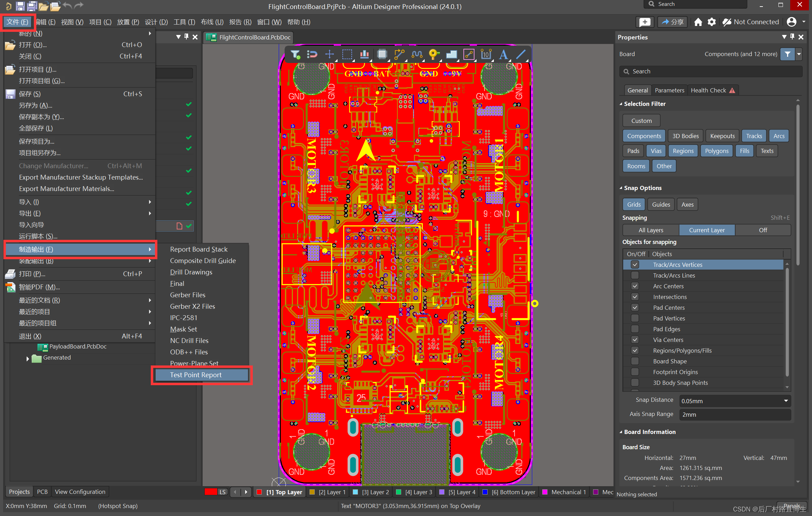The width and height of the screenshot is (812, 516).
Task: Select the Place Component chip icon
Action: click(x=382, y=54)
